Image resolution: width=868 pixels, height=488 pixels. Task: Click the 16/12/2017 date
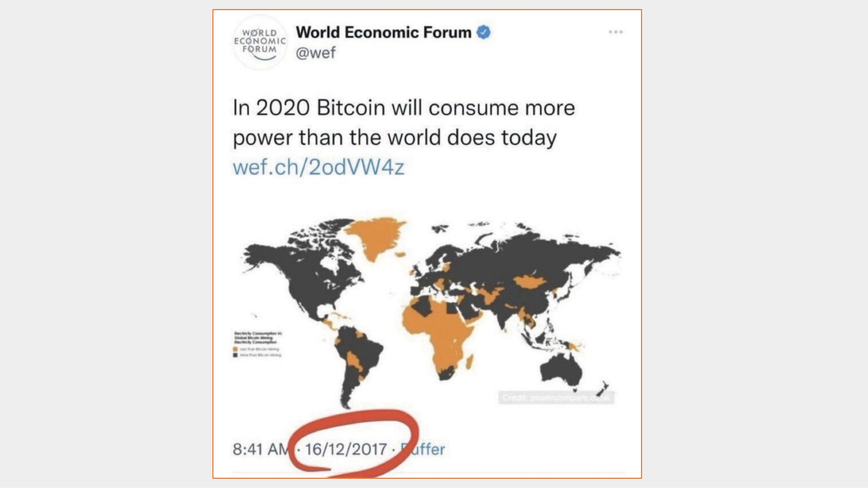coord(346,449)
